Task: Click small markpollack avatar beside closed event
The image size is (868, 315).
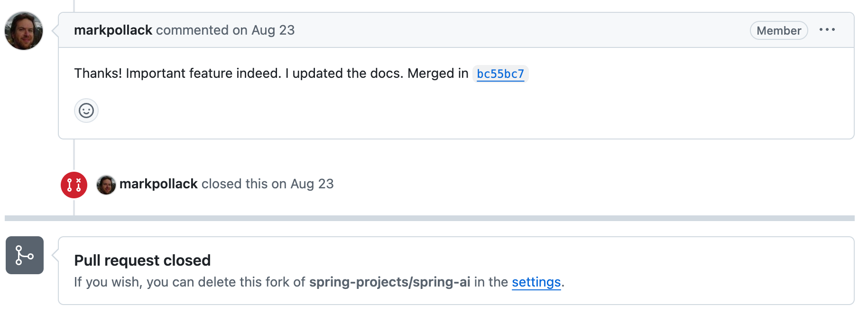Action: point(106,185)
